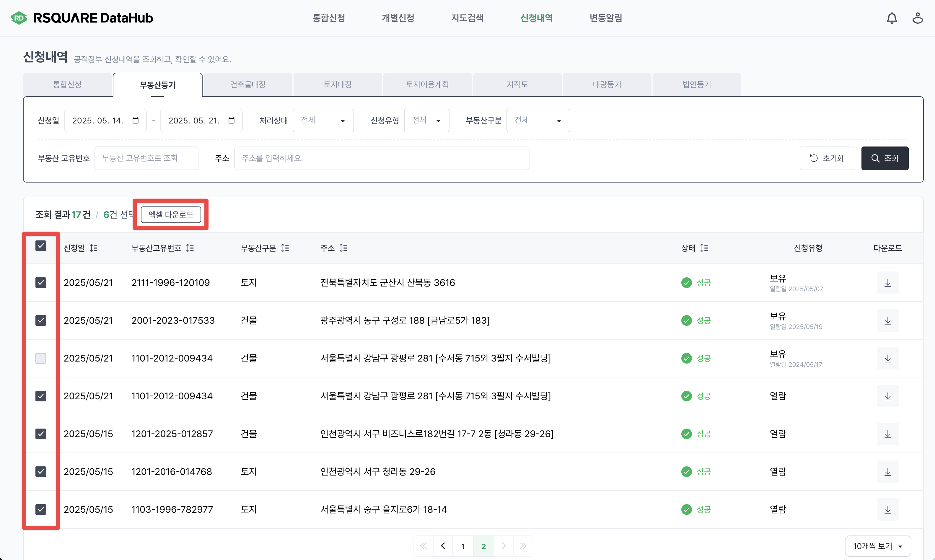Switch to the 건축물대장 tab
The image size is (935, 560).
(x=248, y=84)
